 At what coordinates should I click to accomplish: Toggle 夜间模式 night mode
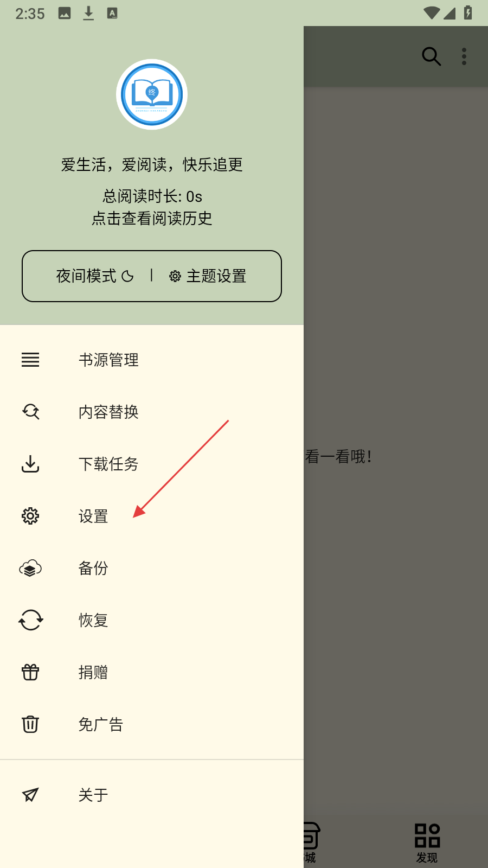(x=95, y=276)
